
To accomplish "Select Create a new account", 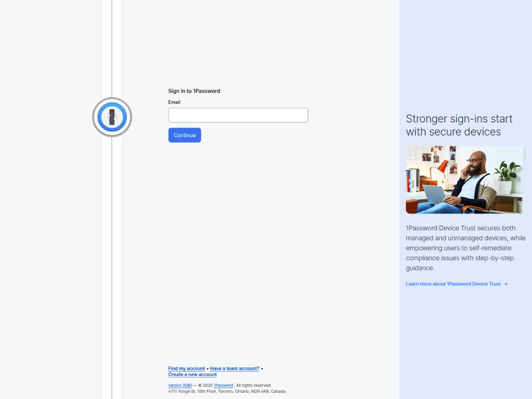I will tap(192, 374).
